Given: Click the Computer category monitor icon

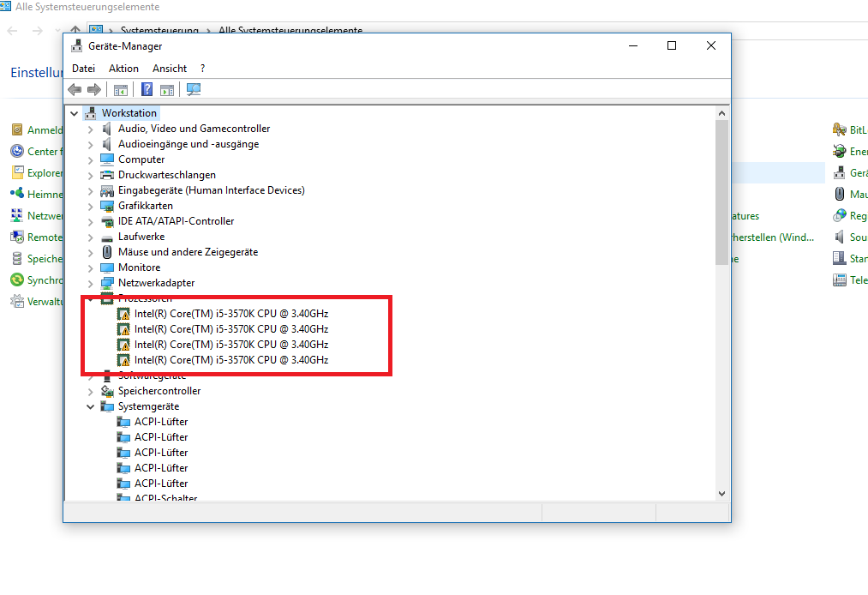Looking at the screenshot, I should click(107, 159).
